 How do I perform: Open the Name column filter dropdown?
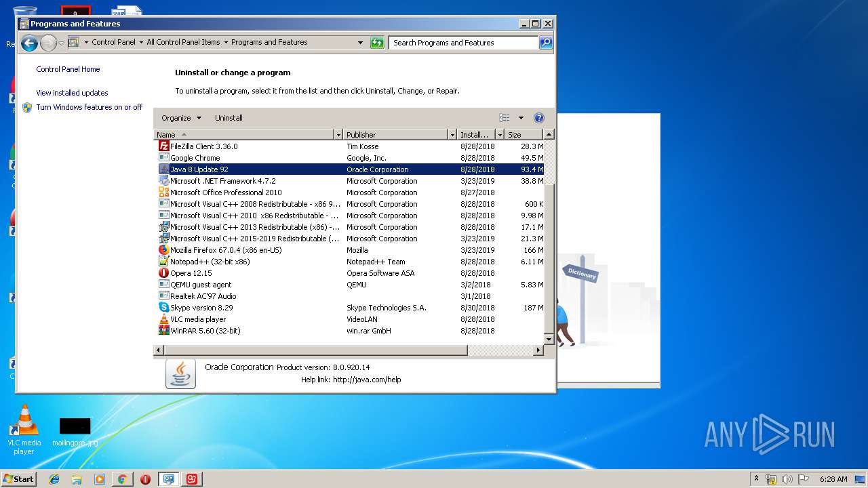[x=338, y=135]
